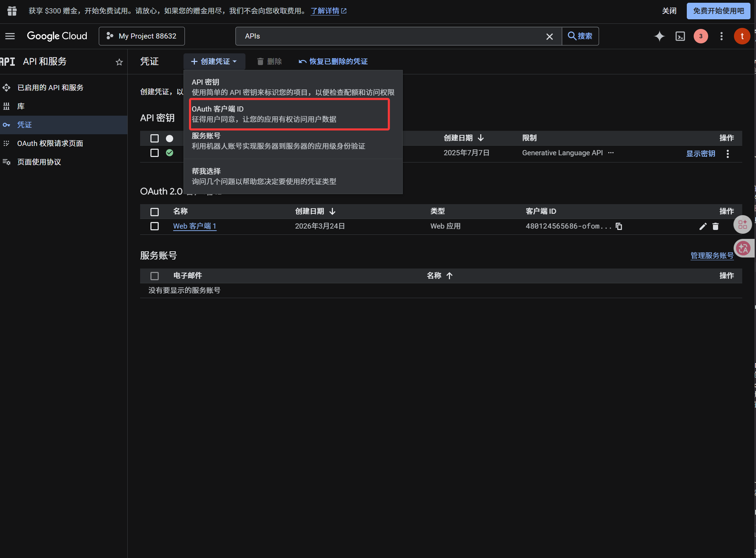Delete Web 客户端 1 with trash icon
756x558 pixels.
pyautogui.click(x=715, y=226)
